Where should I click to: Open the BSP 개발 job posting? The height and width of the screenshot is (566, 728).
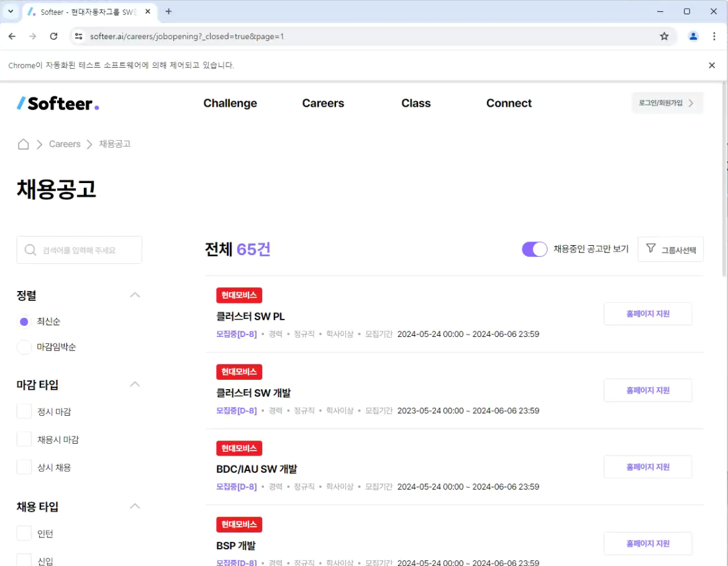(236, 546)
